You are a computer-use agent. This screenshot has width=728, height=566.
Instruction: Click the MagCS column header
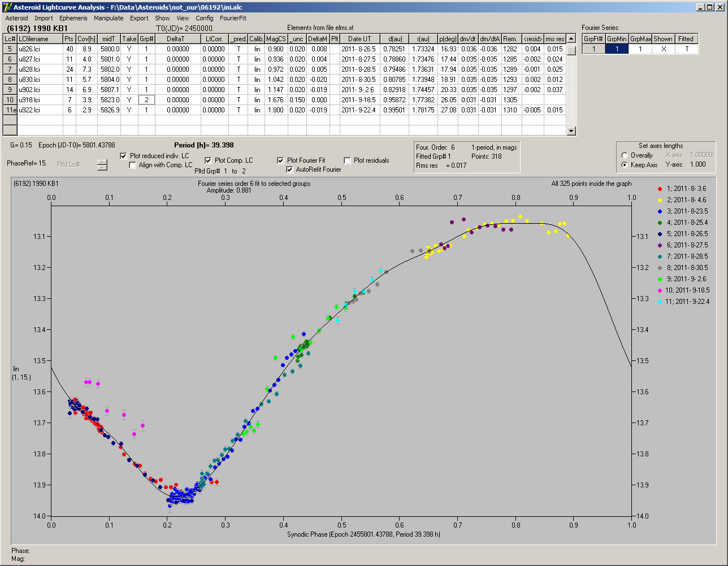pos(276,39)
